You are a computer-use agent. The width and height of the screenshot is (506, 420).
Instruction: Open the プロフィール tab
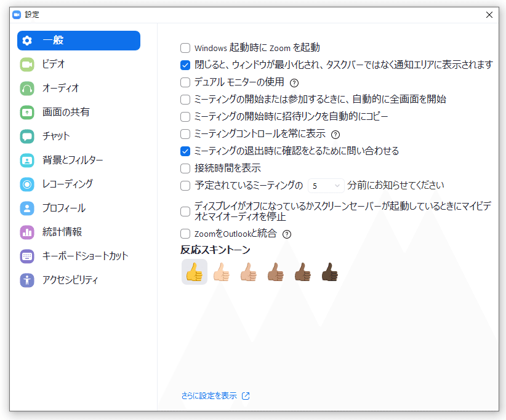(x=79, y=208)
